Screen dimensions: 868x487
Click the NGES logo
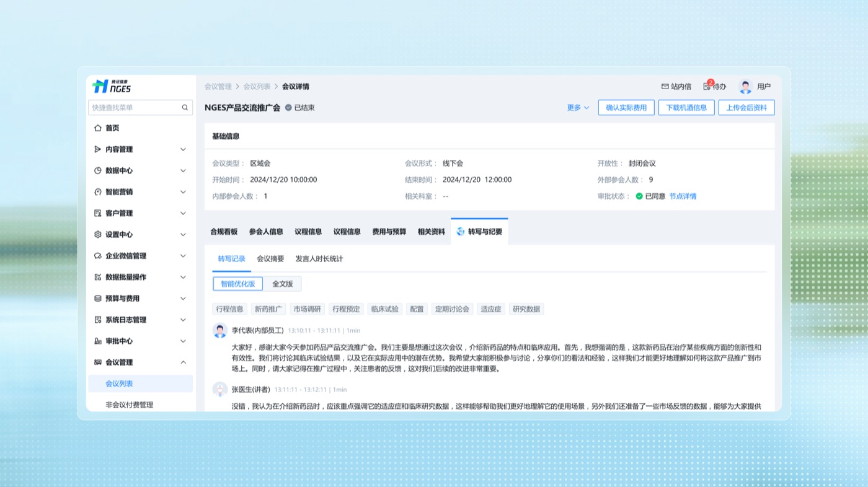pyautogui.click(x=112, y=86)
